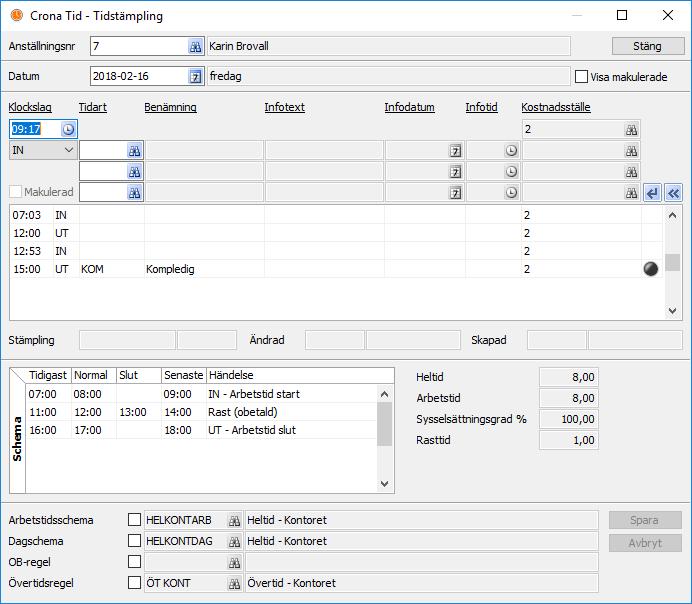The image size is (692, 604).
Task: Click the Benämning column header
Action: [x=170, y=107]
